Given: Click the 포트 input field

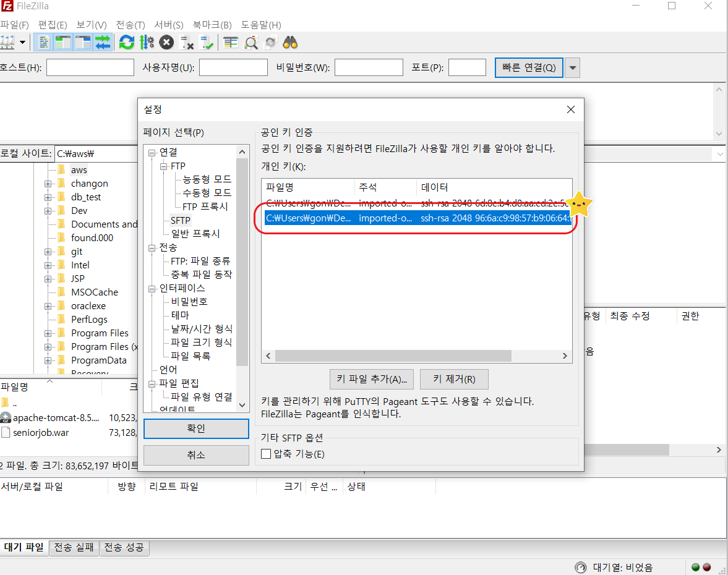Looking at the screenshot, I should click(467, 68).
